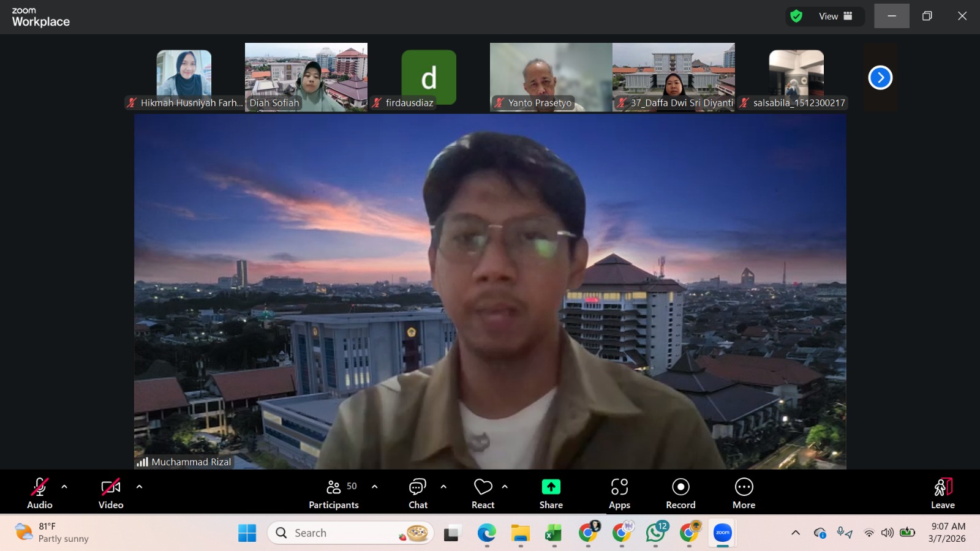The image size is (980, 551).
Task: Open the Participants panel
Action: [x=334, y=492]
